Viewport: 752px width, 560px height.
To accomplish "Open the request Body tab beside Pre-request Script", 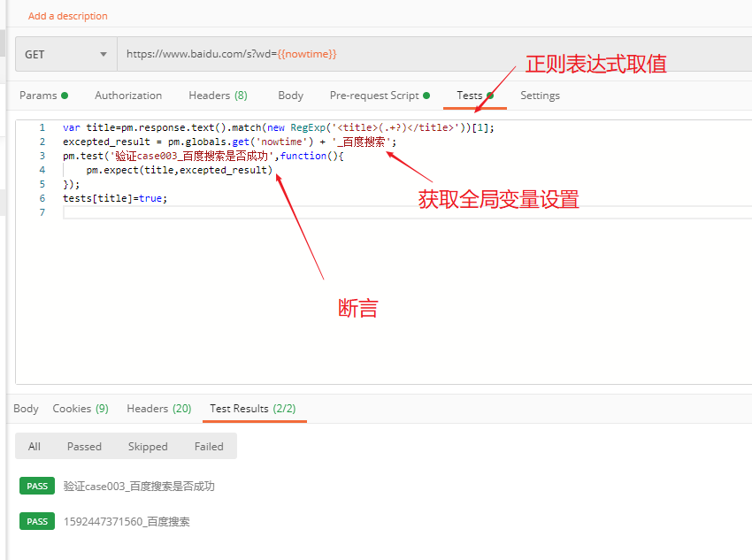I will (x=290, y=96).
